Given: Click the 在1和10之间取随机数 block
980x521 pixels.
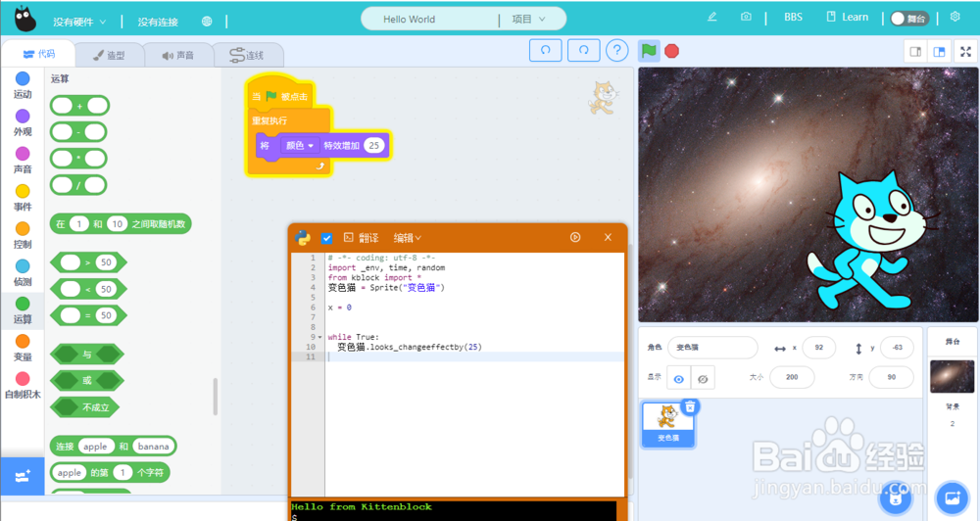Looking at the screenshot, I should point(121,224).
